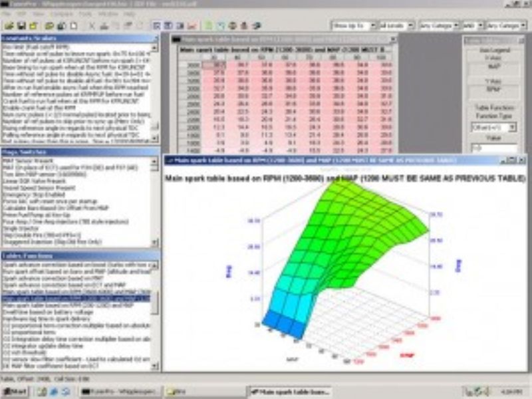This screenshot has width=532, height=399.
Task: Open the Tools menu
Action: point(85,13)
